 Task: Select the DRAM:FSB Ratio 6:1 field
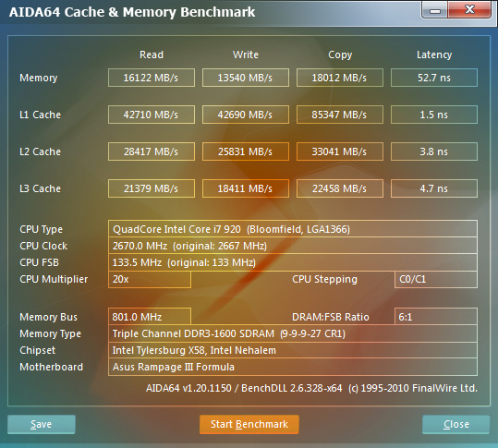tap(436, 317)
